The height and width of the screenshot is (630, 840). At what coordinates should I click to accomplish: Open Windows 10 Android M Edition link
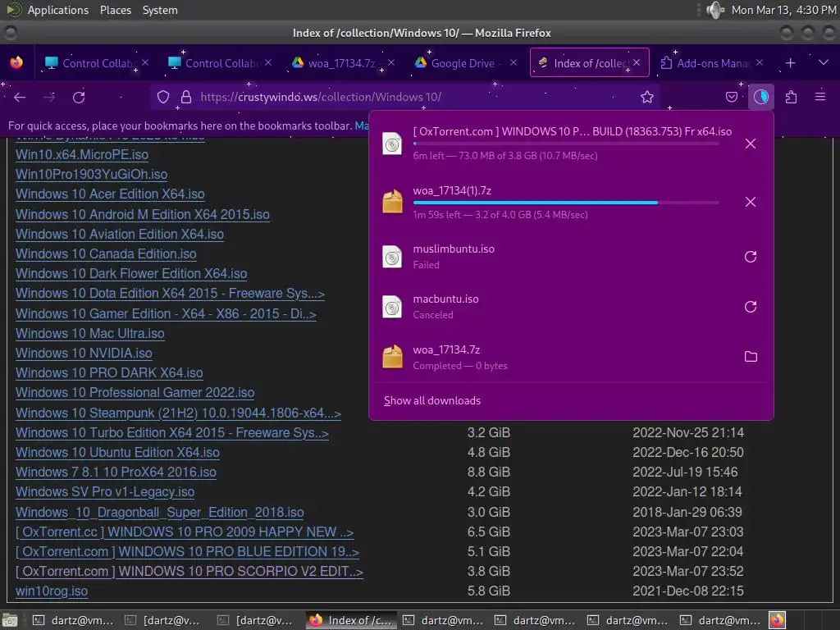(x=143, y=214)
